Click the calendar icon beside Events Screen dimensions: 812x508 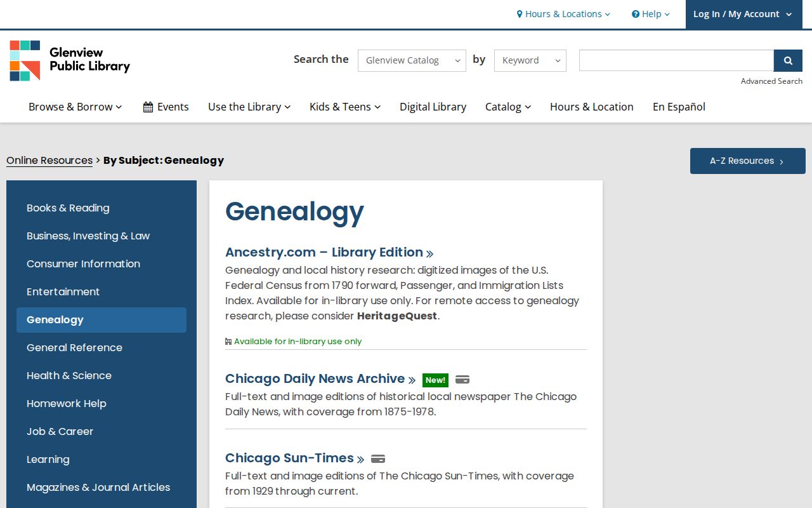(148, 107)
